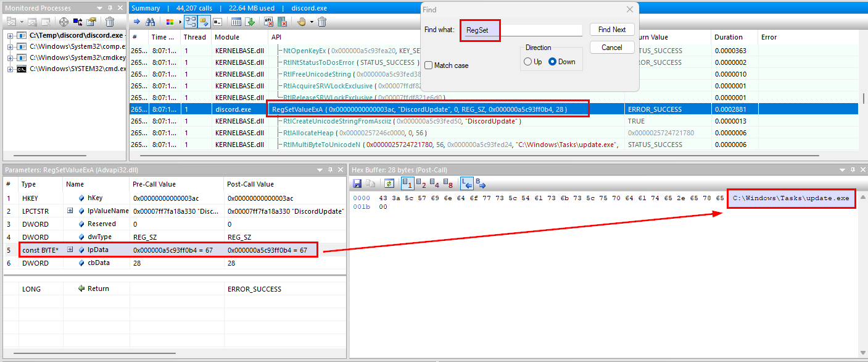Click the big-endian B arrow icon
This screenshot has width=868, height=362.
coord(481,183)
